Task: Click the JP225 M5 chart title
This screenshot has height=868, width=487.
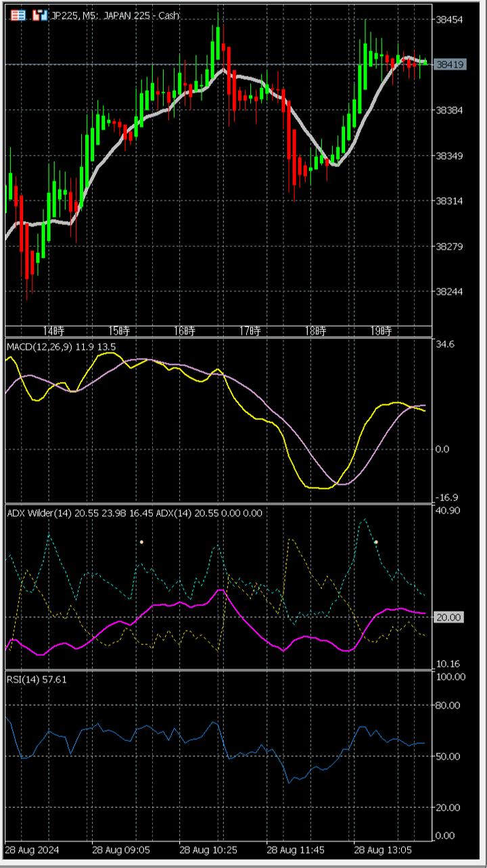Action: [x=115, y=15]
